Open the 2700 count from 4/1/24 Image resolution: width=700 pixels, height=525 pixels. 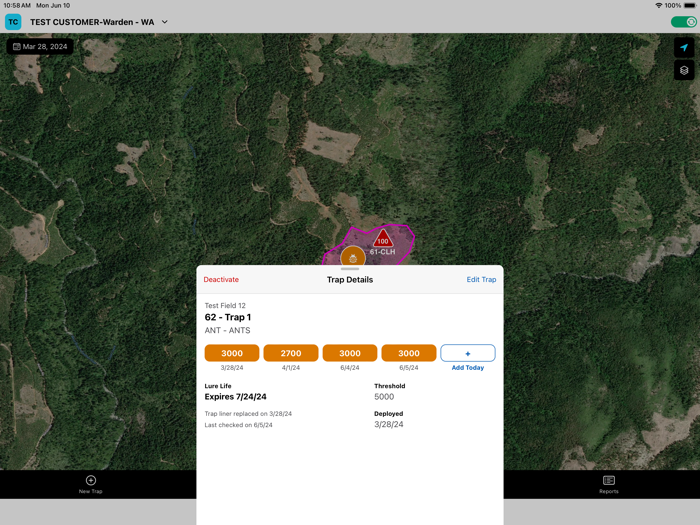pos(291,353)
